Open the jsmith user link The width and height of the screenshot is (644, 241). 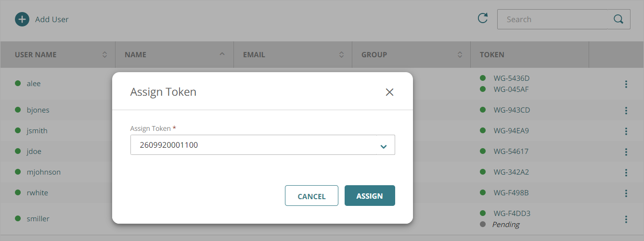(37, 131)
